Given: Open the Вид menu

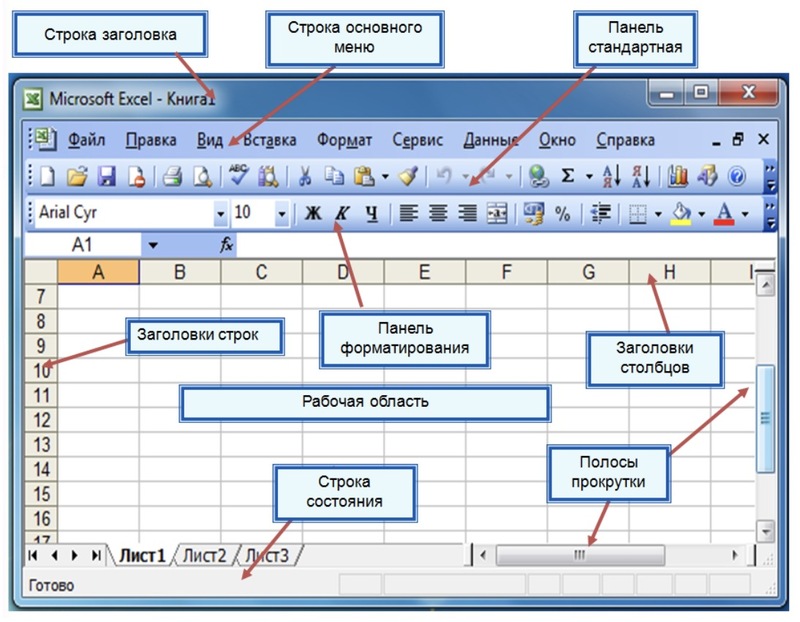Looking at the screenshot, I should click(210, 140).
